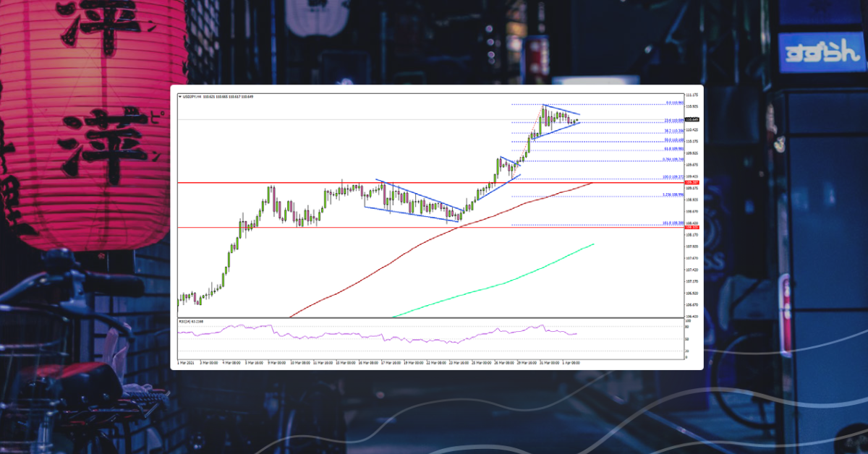
Task: Click the 1 Mar 2021 date axis label
Action: click(x=184, y=359)
